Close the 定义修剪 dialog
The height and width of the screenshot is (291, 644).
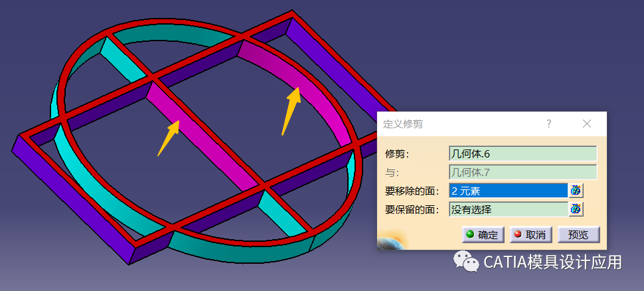tap(587, 124)
